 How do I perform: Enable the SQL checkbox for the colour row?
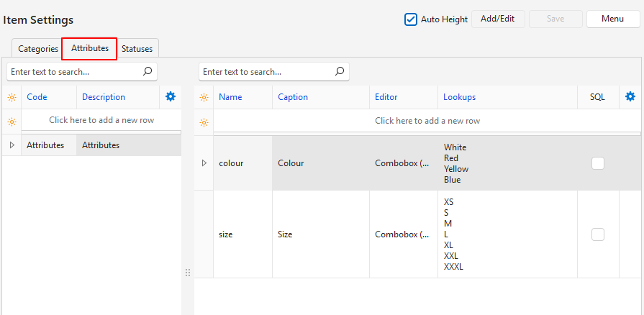(x=597, y=163)
